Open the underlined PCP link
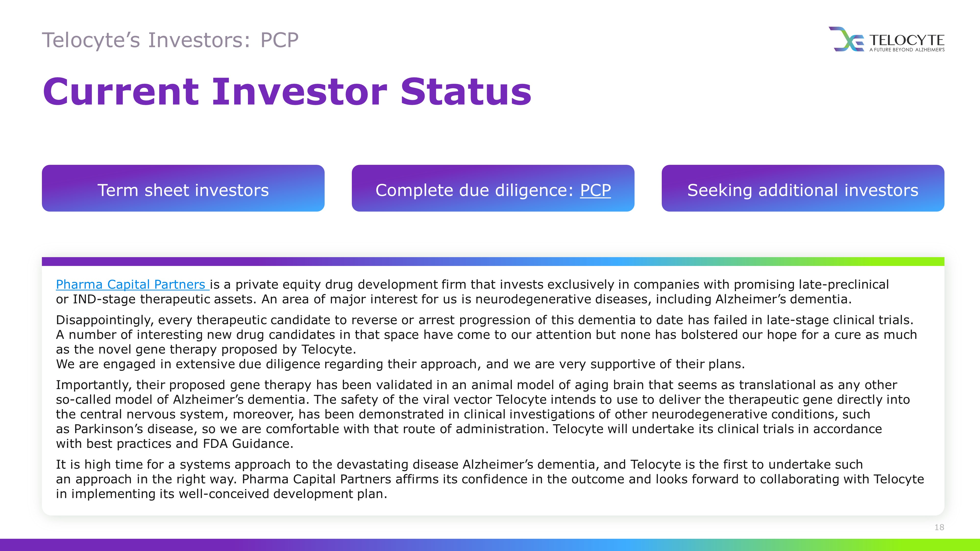The height and width of the screenshot is (551, 980). coord(595,190)
